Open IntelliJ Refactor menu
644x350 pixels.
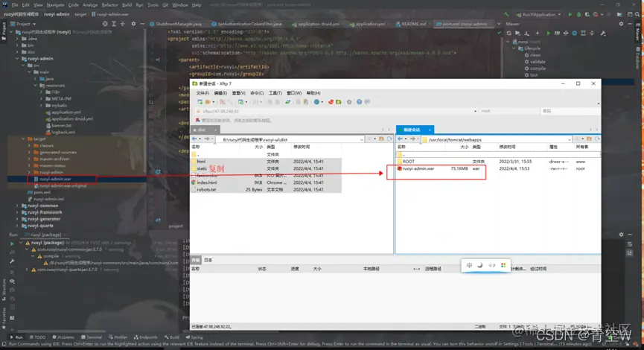tap(109, 5)
